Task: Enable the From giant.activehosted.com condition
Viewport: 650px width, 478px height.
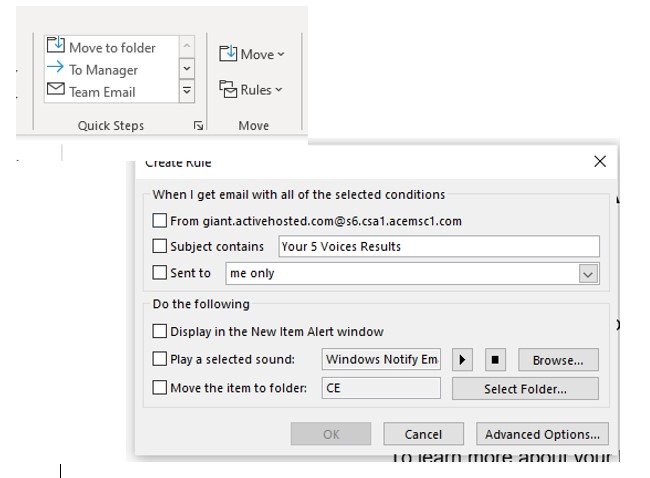Action: tap(160, 221)
